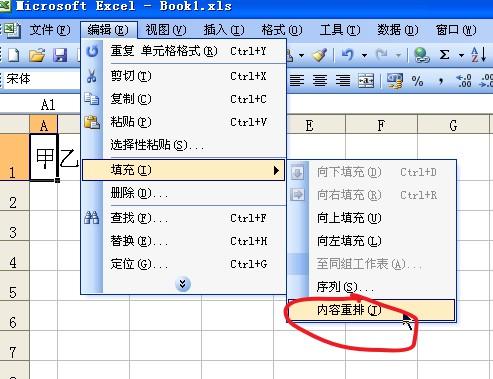Select 向左填充(L) in Fill submenu

point(372,241)
